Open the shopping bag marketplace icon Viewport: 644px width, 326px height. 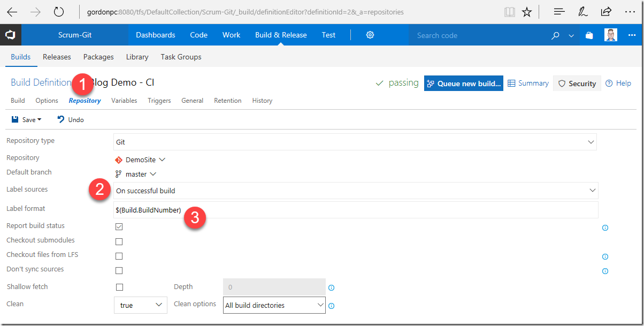pos(589,35)
